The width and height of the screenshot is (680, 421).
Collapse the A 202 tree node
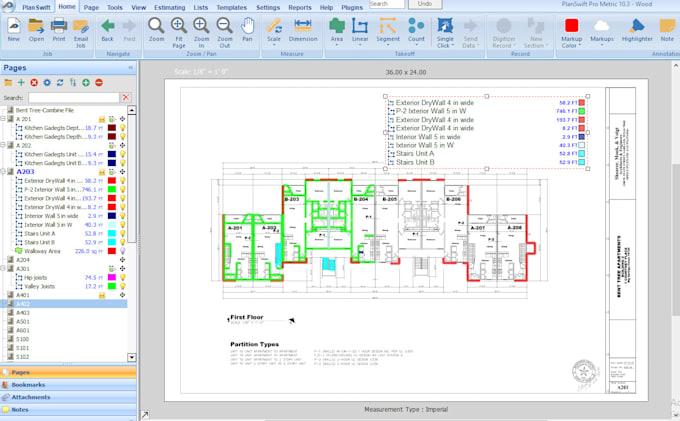click(x=3, y=145)
